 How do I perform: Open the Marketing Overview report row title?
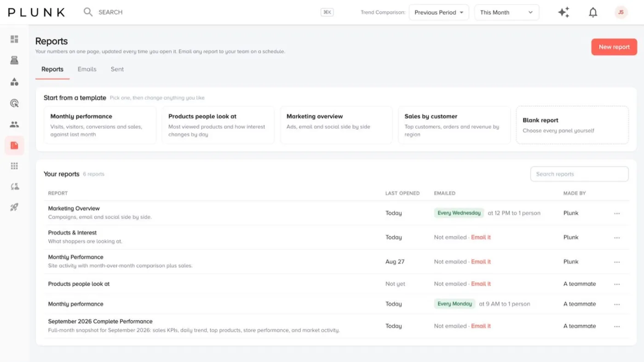click(74, 208)
